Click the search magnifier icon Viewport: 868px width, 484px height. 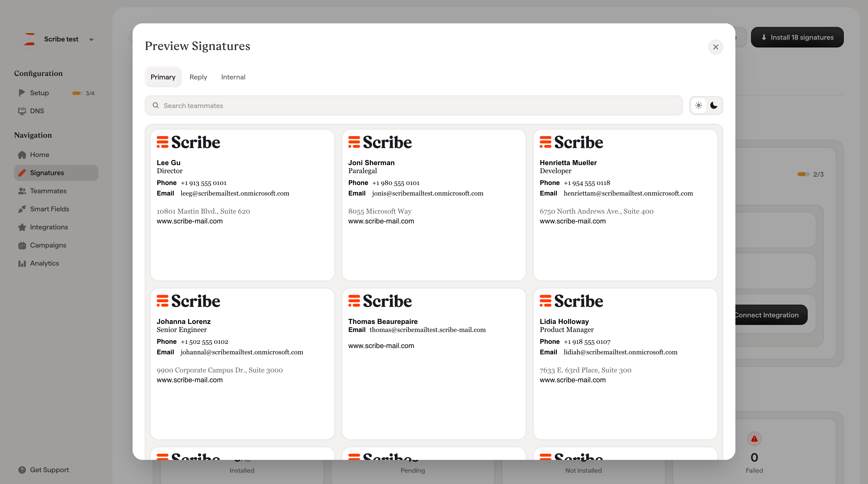click(x=156, y=106)
